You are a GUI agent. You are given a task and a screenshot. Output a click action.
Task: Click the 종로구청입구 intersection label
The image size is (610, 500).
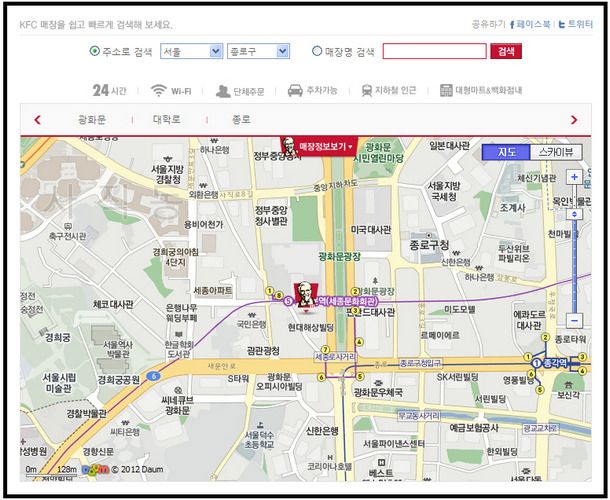421,363
